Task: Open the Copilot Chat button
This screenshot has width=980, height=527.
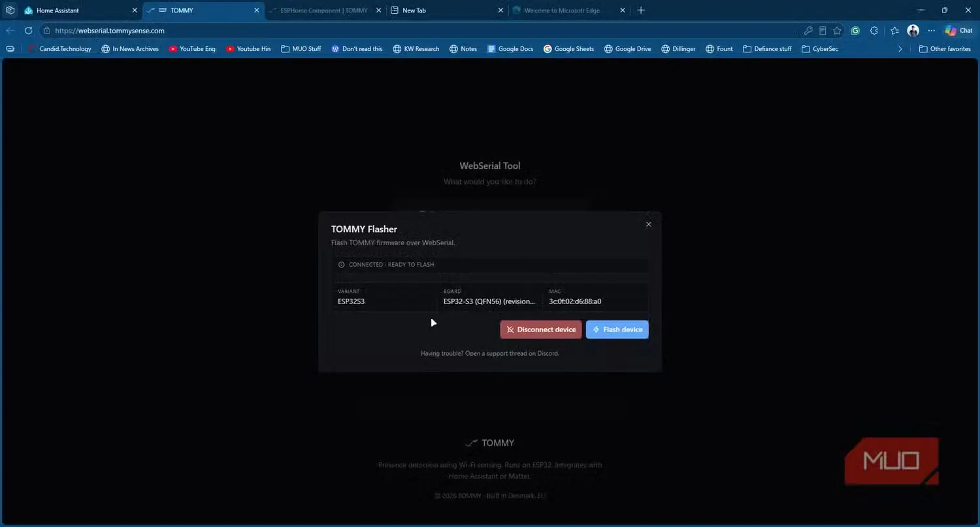Action: [x=958, y=31]
